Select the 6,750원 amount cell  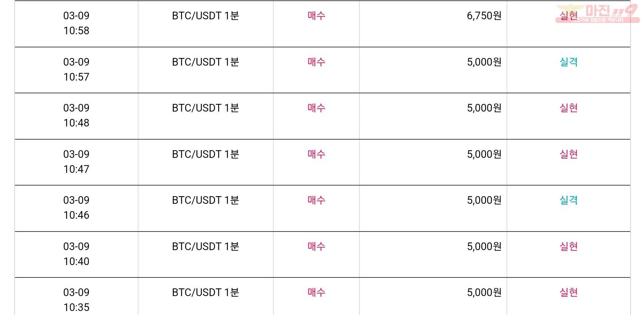[484, 16]
